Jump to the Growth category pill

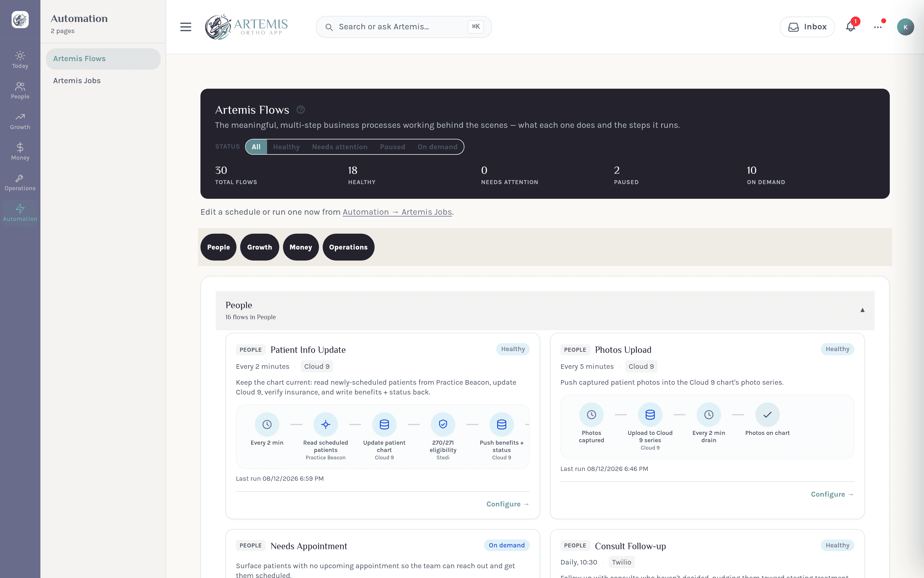pyautogui.click(x=260, y=247)
